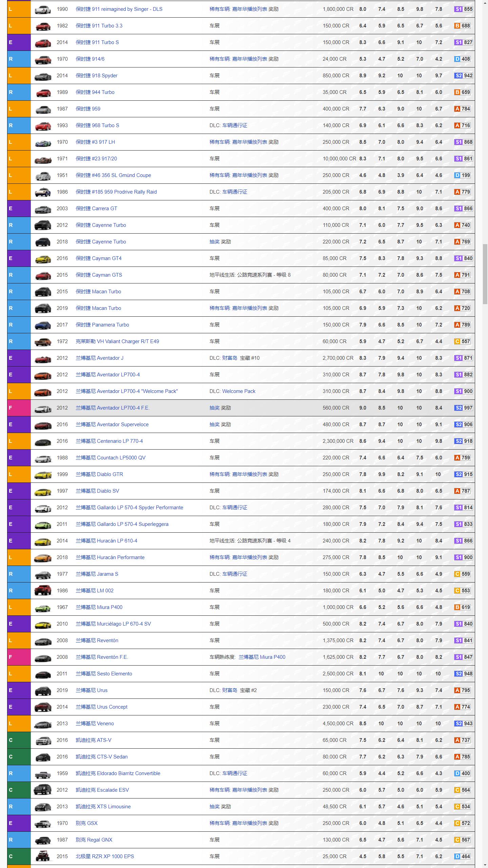Open the 保时捷 959 link
The width and height of the screenshot is (488, 868).
tap(88, 109)
